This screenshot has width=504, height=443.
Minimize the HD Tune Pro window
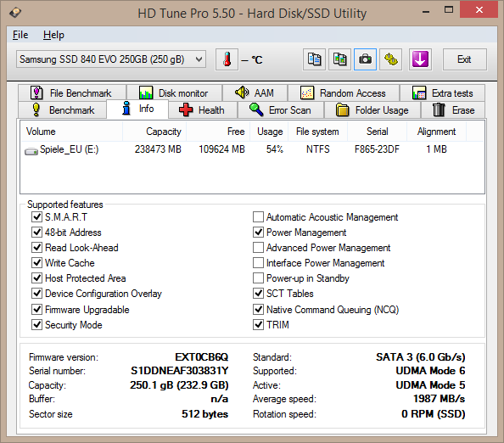tap(426, 12)
